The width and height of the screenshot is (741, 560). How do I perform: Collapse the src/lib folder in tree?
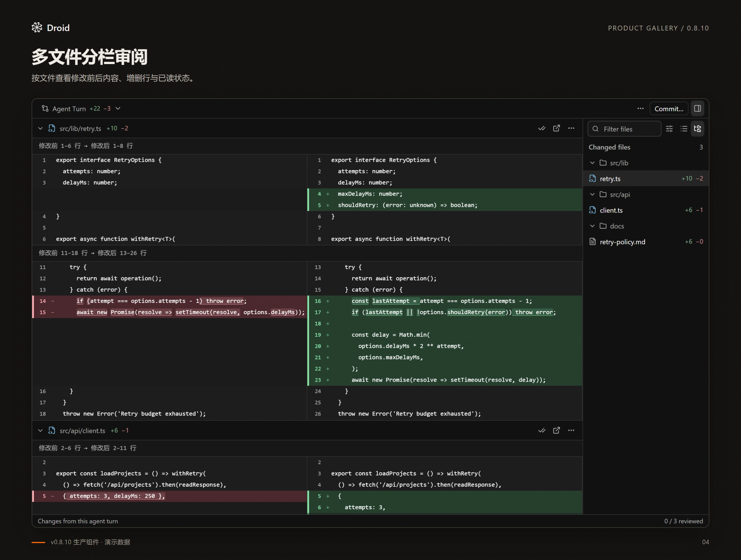[x=592, y=163]
